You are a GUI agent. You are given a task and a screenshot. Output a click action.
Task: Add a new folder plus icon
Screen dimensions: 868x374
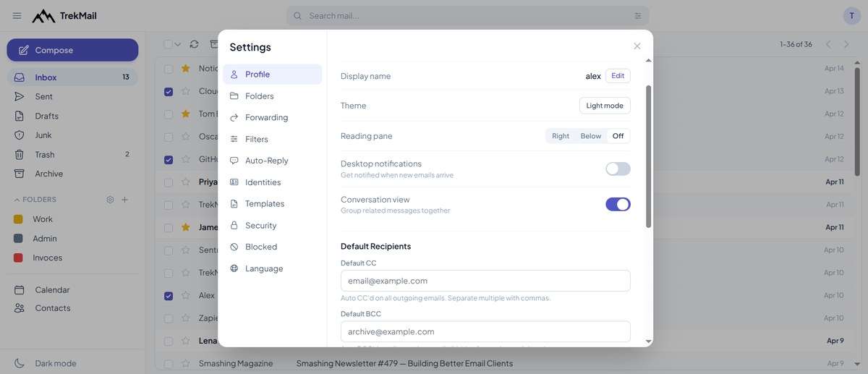click(x=124, y=200)
